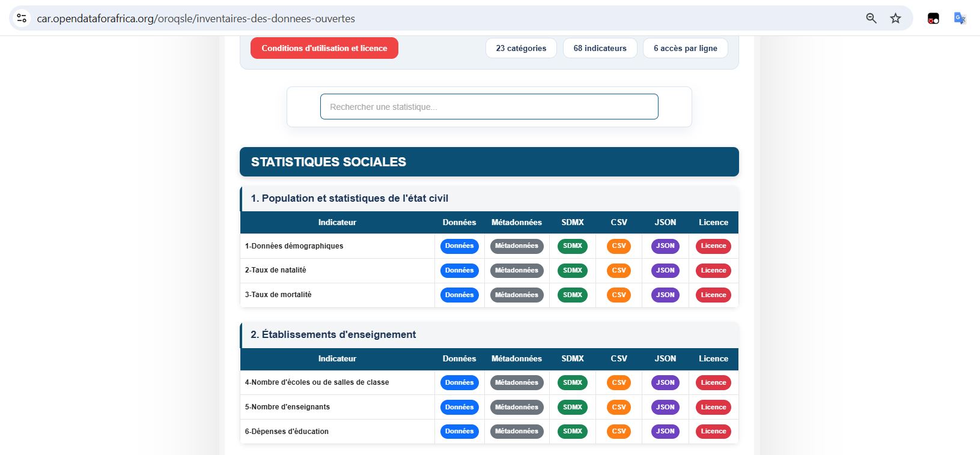Viewport: 980px width, 455px height.
Task: Focus the Rechercher une statistique search field
Action: (x=489, y=106)
